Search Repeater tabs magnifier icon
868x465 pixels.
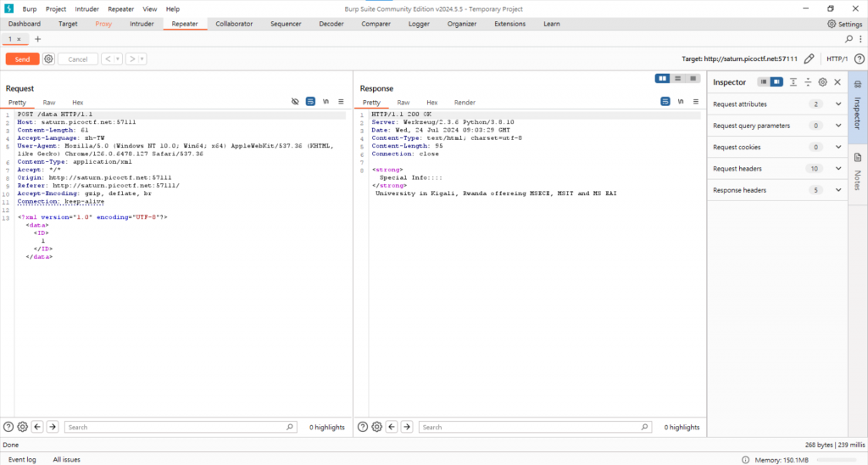849,39
